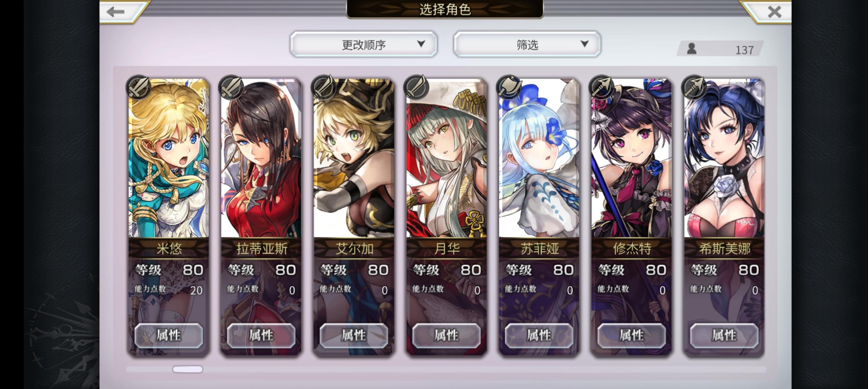Open the 筛选 filter dropdown
Viewport: 868px width, 389px height.
[x=527, y=44]
